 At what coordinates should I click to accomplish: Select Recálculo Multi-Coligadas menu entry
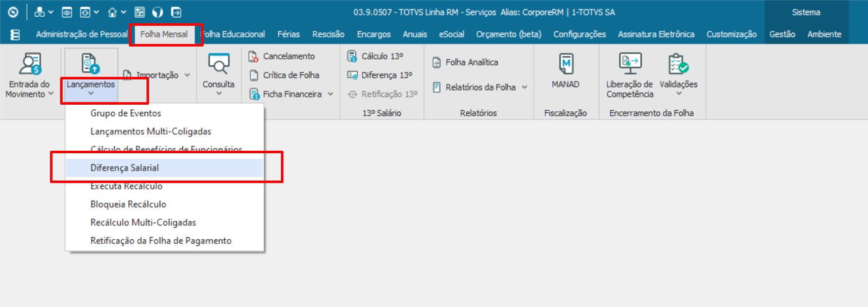tap(165, 223)
